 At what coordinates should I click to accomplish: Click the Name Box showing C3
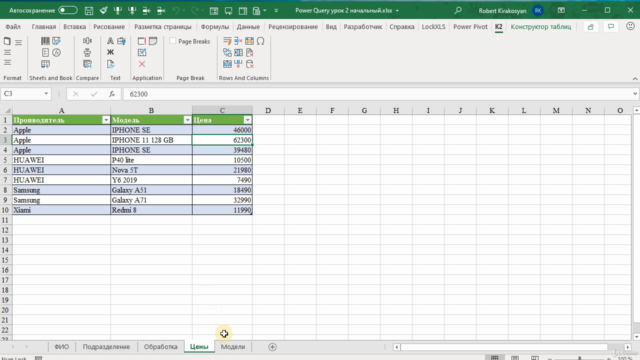pos(22,94)
